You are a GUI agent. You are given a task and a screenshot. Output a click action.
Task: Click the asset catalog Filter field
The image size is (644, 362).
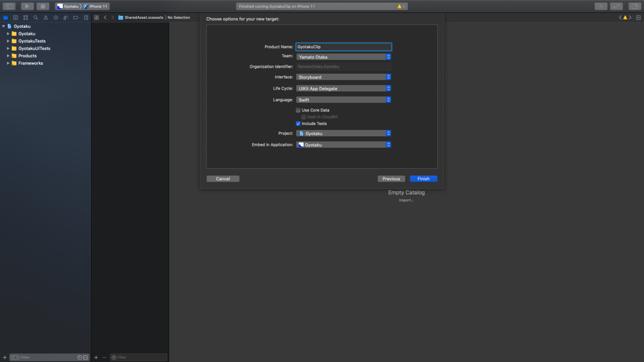tap(138, 357)
